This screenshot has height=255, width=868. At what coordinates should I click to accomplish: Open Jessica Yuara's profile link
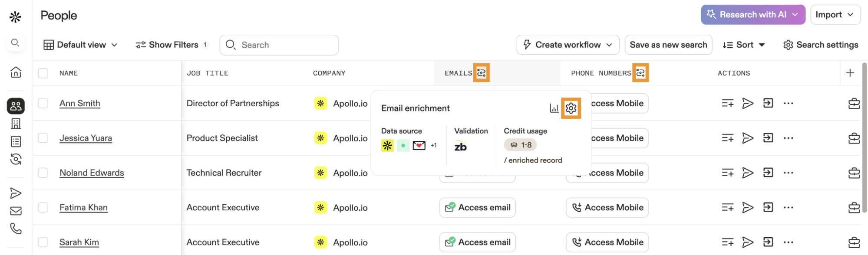(86, 138)
